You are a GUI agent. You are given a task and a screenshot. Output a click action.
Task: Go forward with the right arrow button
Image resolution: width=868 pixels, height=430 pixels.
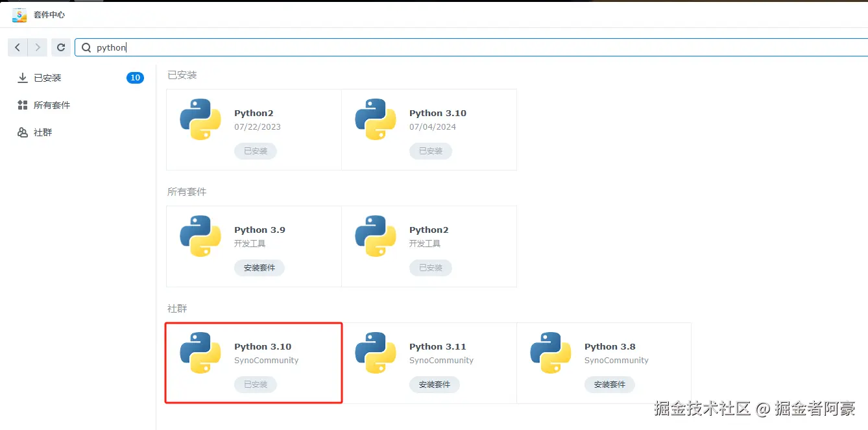click(x=38, y=47)
